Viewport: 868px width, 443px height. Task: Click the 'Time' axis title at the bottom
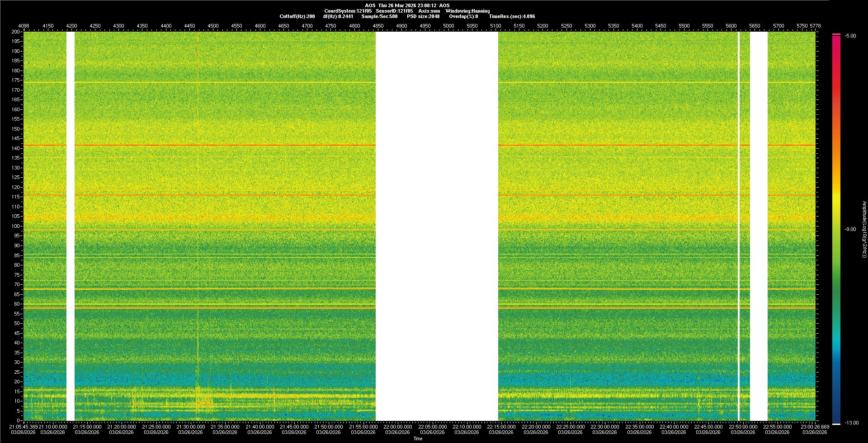[418, 438]
